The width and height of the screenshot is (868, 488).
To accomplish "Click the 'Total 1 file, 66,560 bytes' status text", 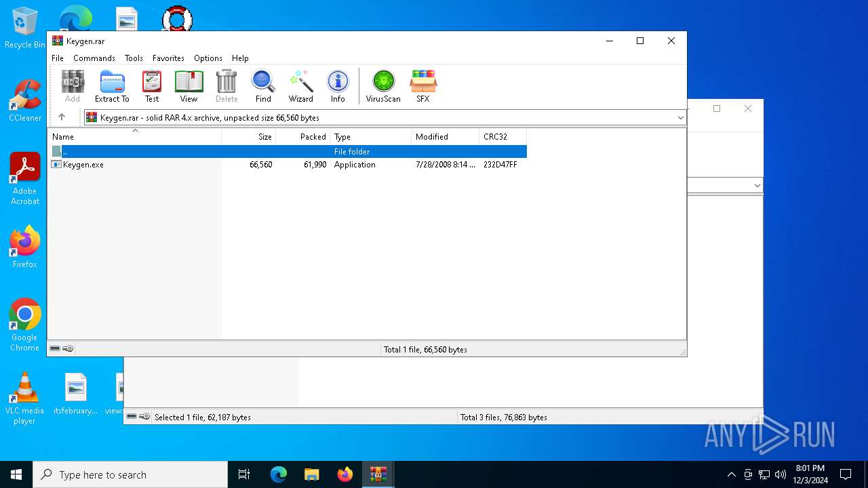I will pyautogui.click(x=425, y=350).
